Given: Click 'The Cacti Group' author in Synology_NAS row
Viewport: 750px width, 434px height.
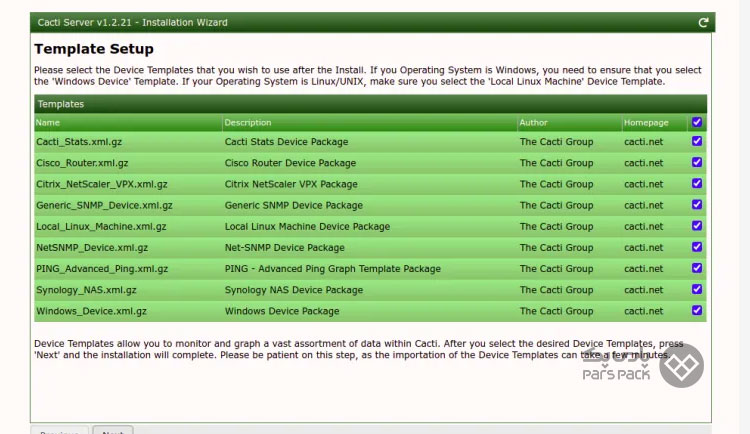Looking at the screenshot, I should (556, 290).
